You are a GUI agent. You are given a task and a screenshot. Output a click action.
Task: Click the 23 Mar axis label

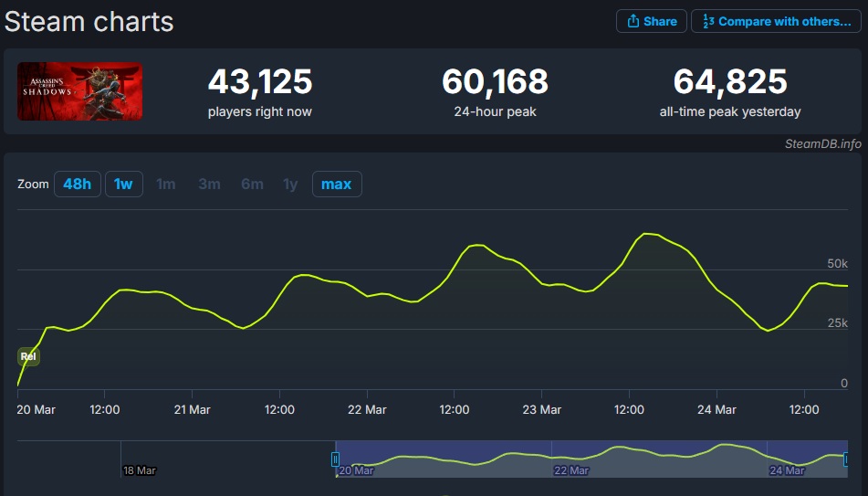542,409
